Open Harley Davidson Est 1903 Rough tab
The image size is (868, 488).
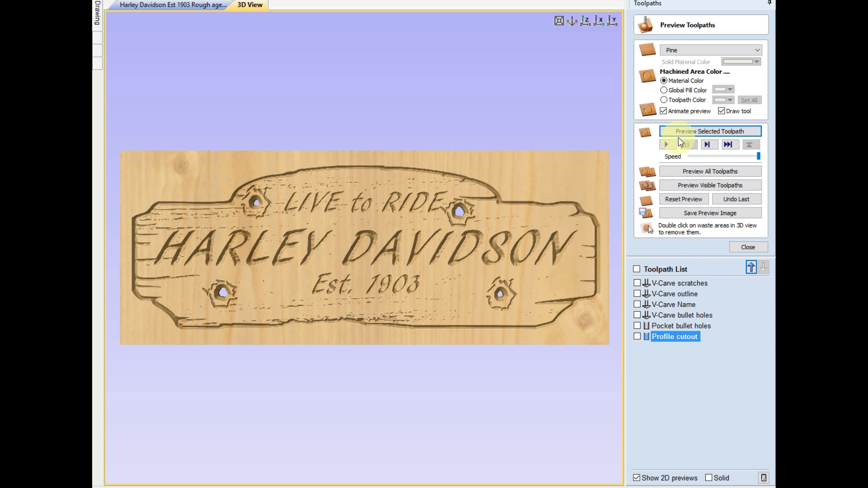coord(173,5)
